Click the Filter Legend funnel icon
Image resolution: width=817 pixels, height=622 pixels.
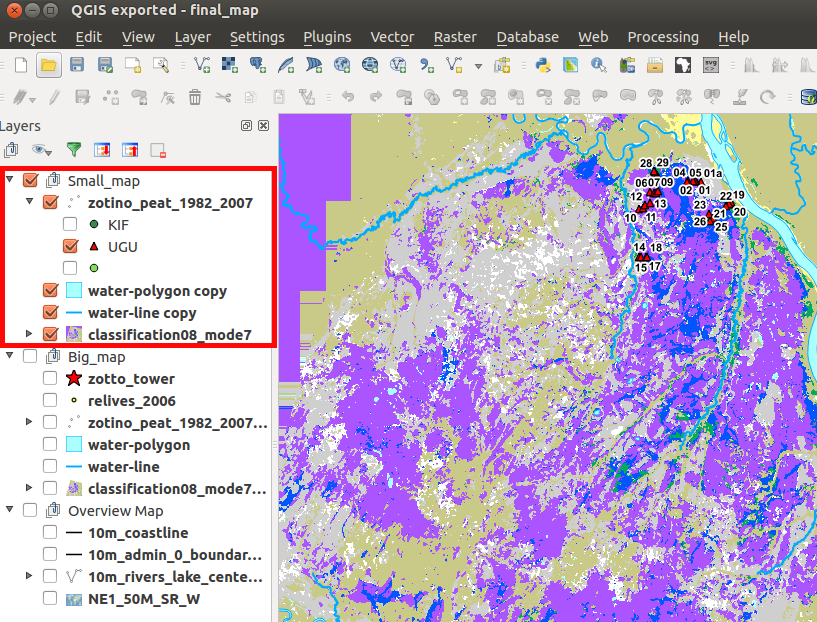click(x=73, y=150)
